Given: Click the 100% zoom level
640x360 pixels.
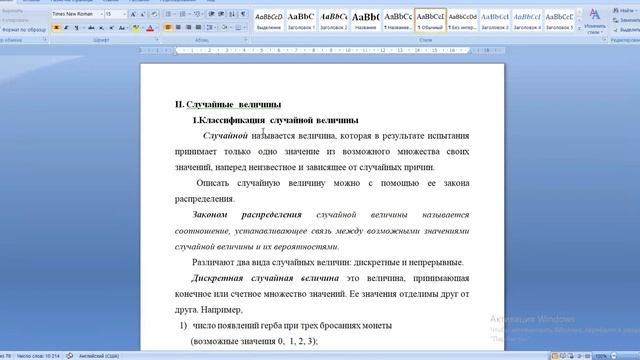Looking at the screenshot, I should [601, 356].
